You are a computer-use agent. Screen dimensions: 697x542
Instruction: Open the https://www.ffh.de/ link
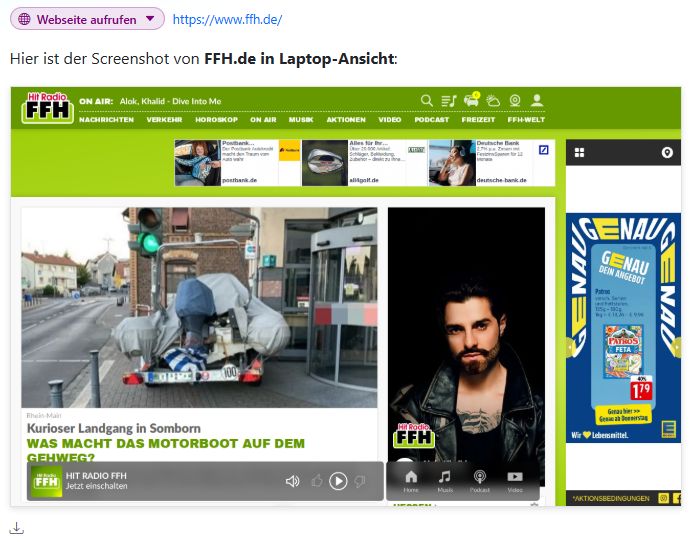(x=227, y=19)
